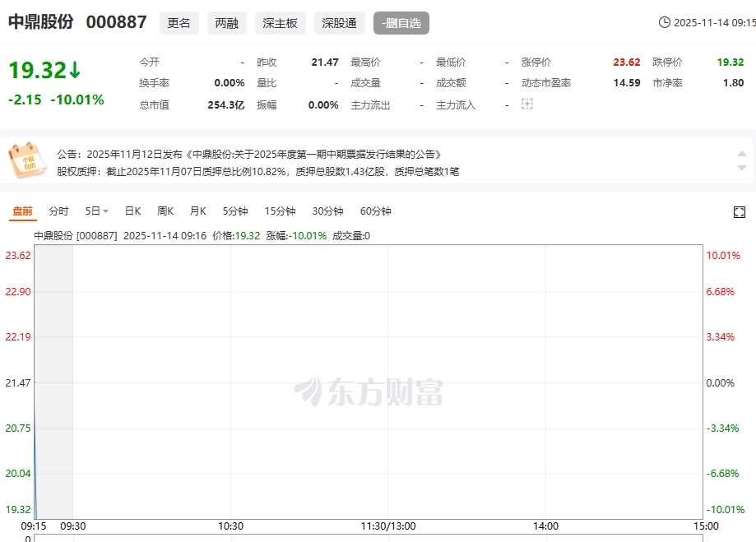The height and width of the screenshot is (542, 756).
Task: Click the -3.34% right-axis label
Action: [x=722, y=429]
